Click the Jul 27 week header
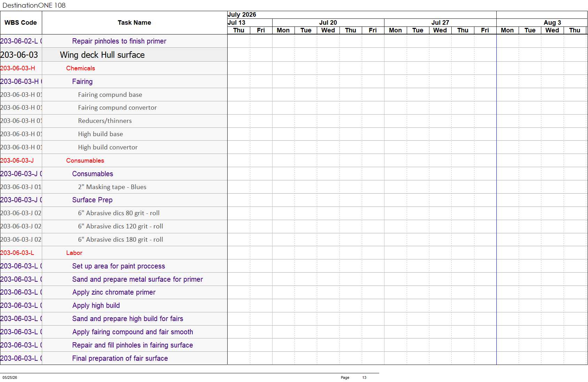Viewport: 588px width, 382px height. click(440, 23)
